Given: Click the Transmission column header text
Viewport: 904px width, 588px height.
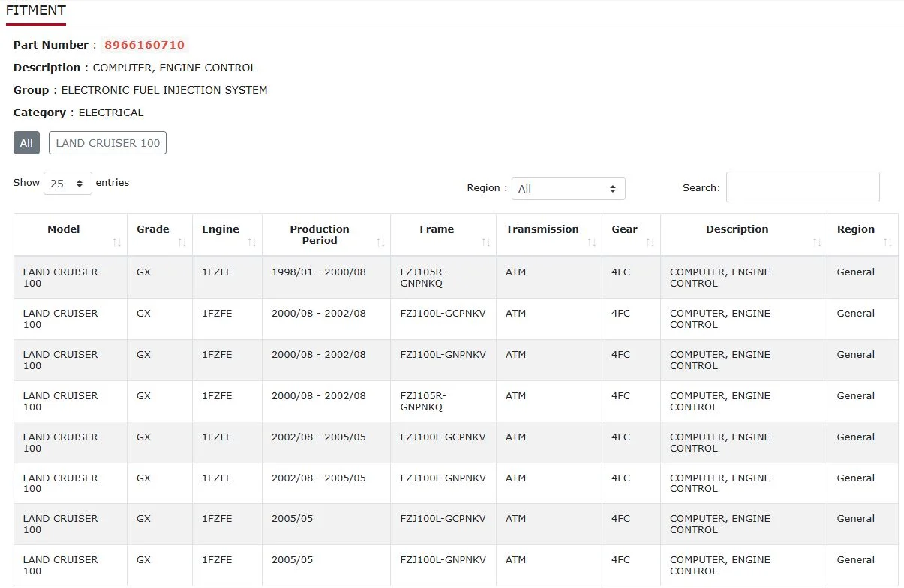Looking at the screenshot, I should point(542,229).
